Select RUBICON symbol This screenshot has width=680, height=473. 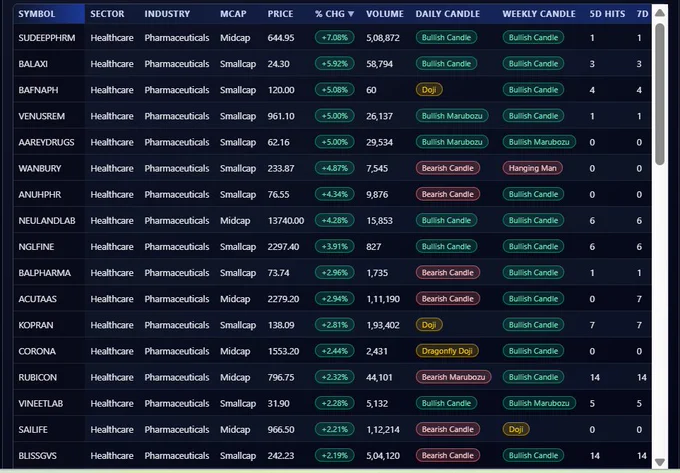[38, 377]
